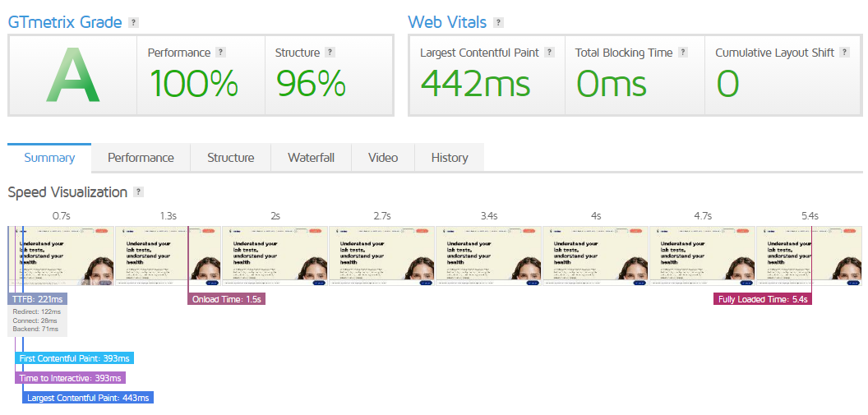This screenshot has height=415, width=868.
Task: Select the filmstrip frame at 5.4s
Action: 809,256
